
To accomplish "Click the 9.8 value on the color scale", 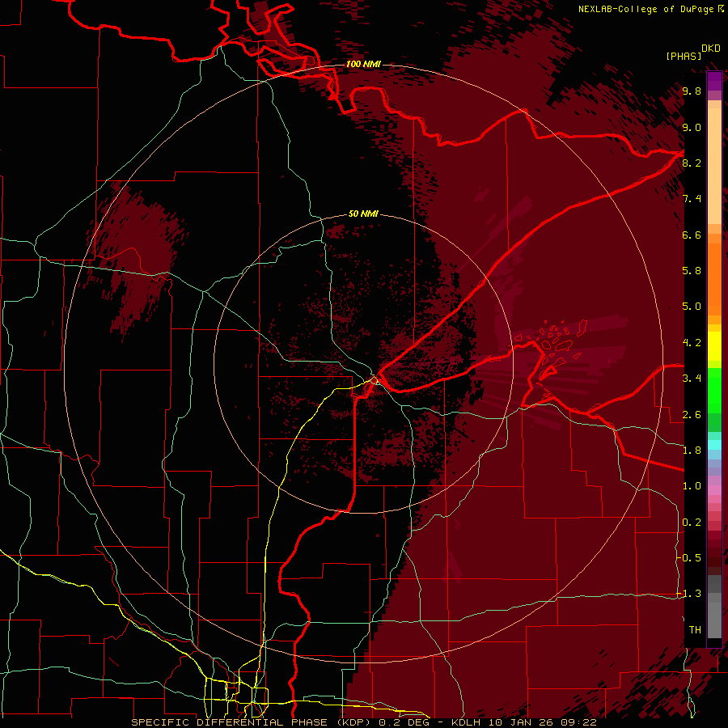I will [x=692, y=91].
